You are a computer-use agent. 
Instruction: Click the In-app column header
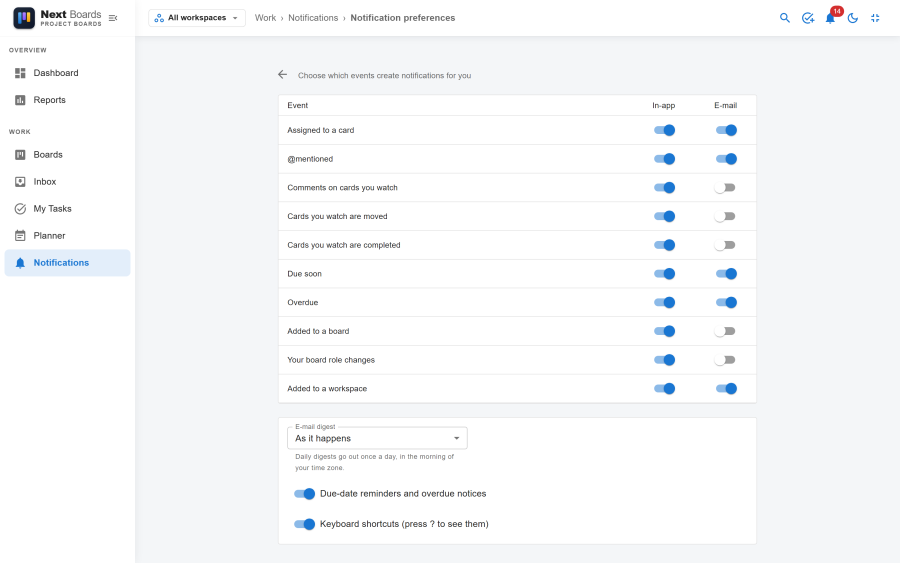(x=664, y=105)
